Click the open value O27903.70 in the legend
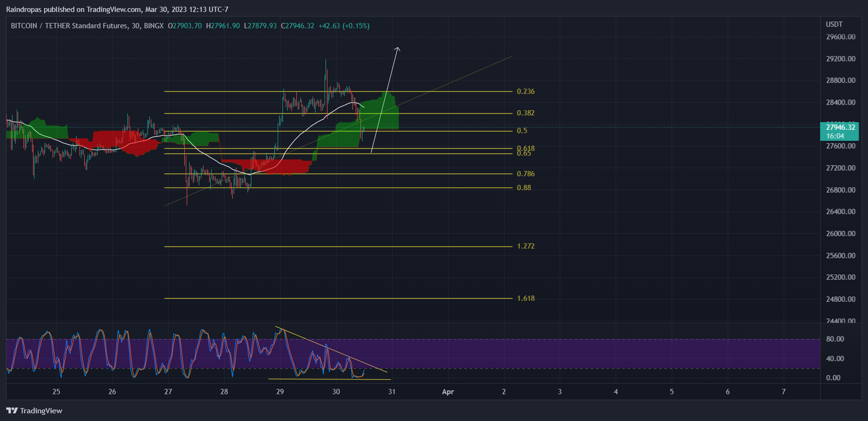This screenshot has width=868, height=421. point(185,26)
